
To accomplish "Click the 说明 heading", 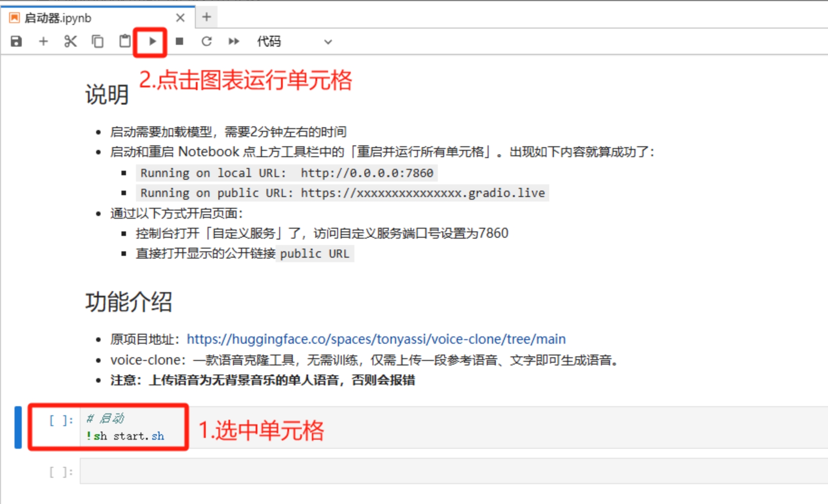I will pos(107,95).
